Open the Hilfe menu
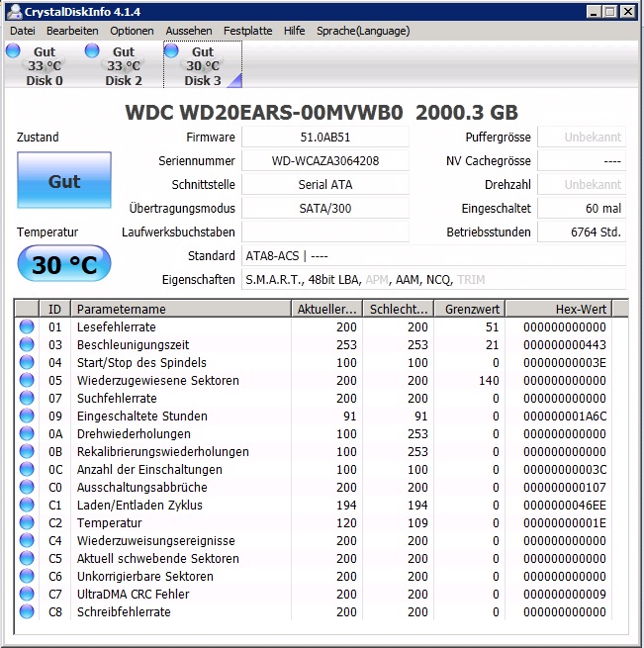 (x=295, y=31)
